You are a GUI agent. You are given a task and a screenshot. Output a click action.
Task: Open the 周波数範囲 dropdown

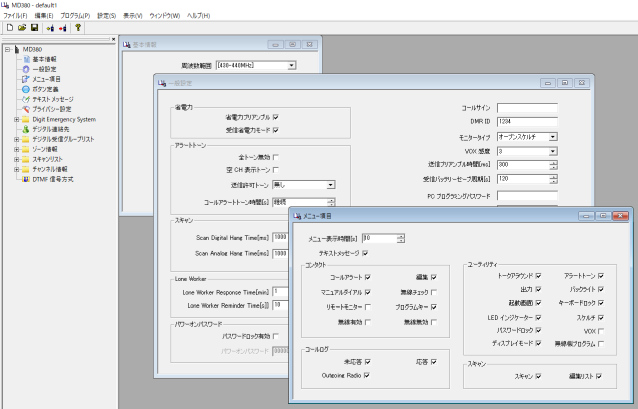click(x=291, y=65)
